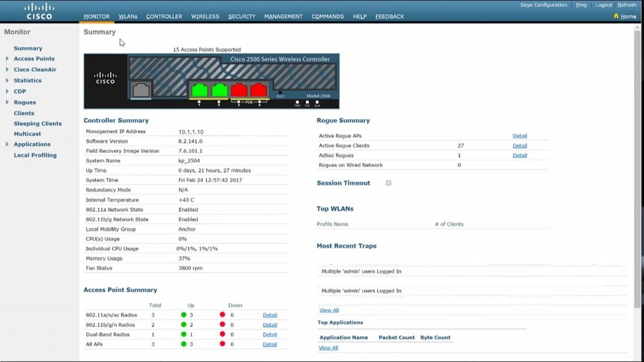Open the MANAGEMENT menu
Screen dimensions: 644x362
pyautogui.click(x=283, y=16)
